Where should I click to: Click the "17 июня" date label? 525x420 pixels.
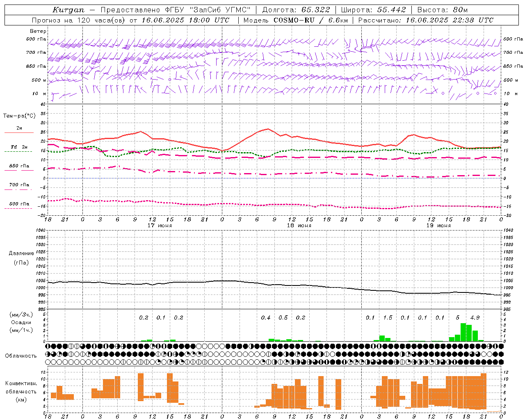tap(160, 226)
